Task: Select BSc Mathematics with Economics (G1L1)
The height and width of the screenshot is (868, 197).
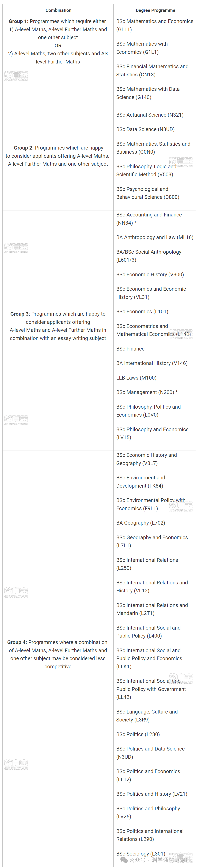Action: pyautogui.click(x=142, y=48)
